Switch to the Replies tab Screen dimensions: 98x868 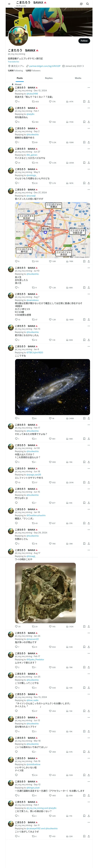49,78
